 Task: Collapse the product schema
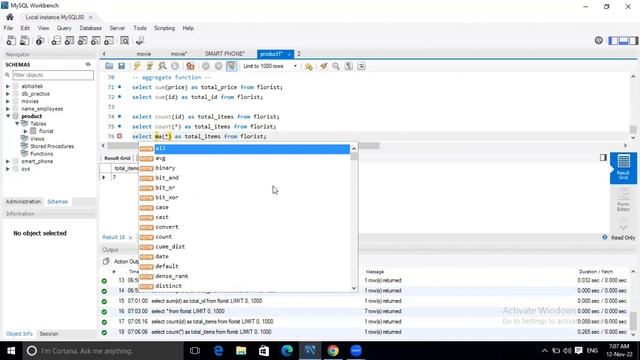tap(8, 116)
